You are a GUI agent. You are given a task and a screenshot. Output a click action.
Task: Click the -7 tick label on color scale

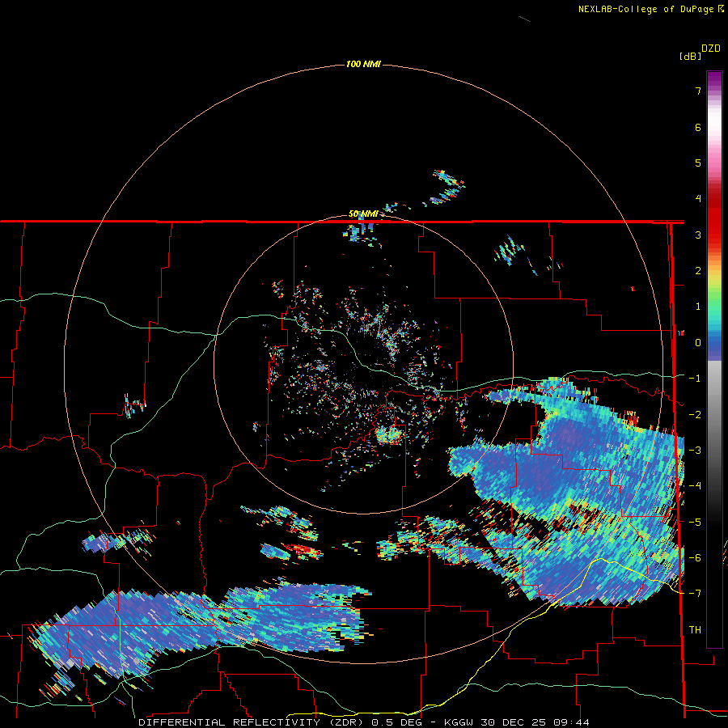tap(695, 594)
